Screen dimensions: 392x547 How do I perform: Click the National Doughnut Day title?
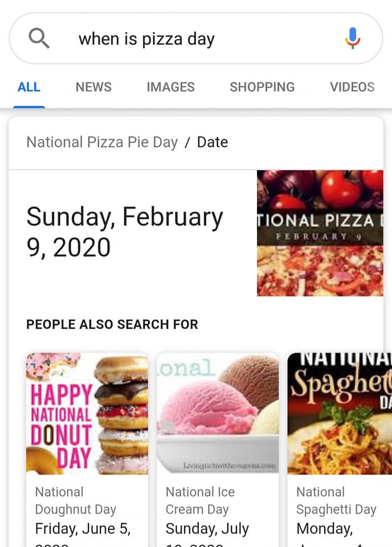(75, 500)
